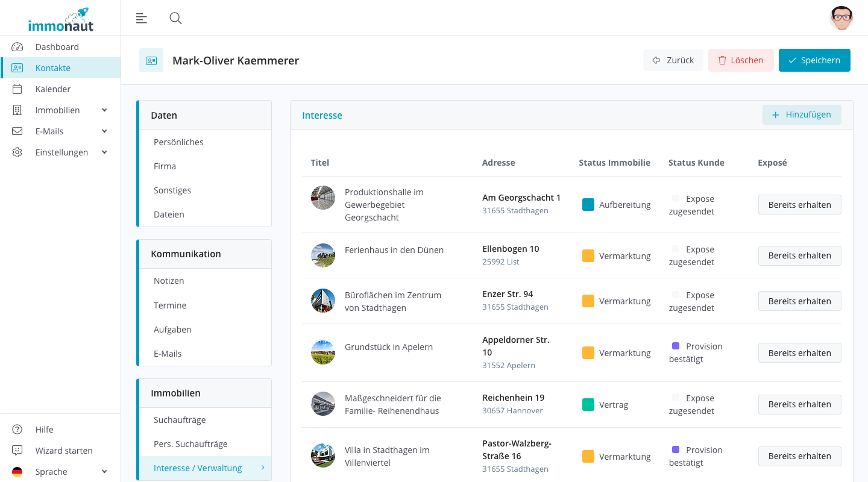This screenshot has height=482, width=868.
Task: Click the blue Aufbereitung status swatch
Action: pyautogui.click(x=588, y=205)
